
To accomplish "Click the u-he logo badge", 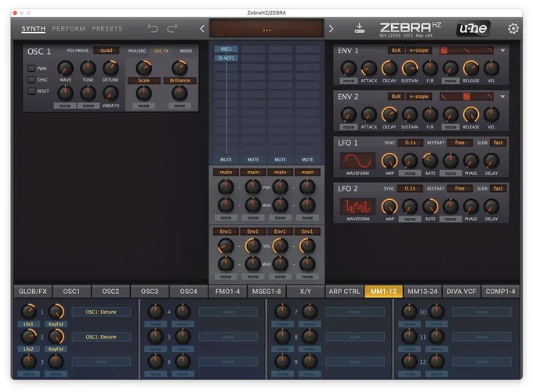I will pos(473,28).
